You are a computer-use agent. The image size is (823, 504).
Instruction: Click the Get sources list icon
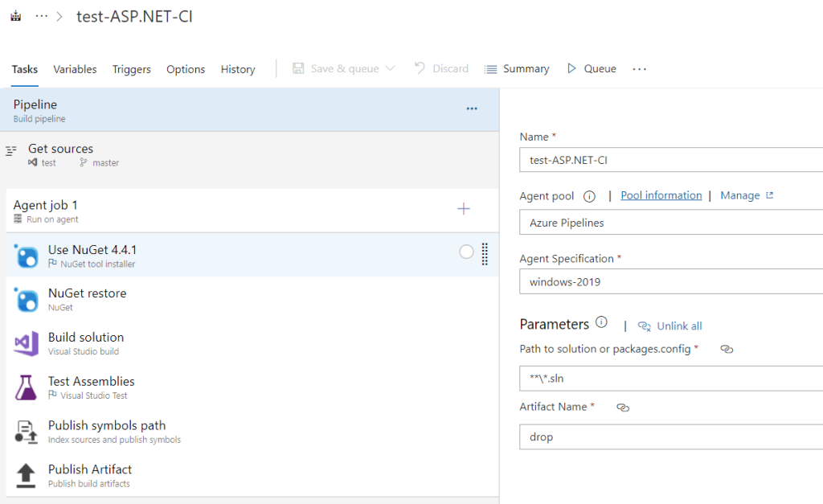coord(11,151)
